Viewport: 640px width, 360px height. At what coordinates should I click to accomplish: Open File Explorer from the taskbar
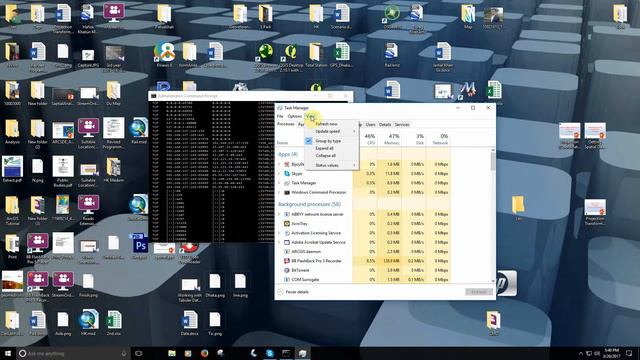point(172,353)
